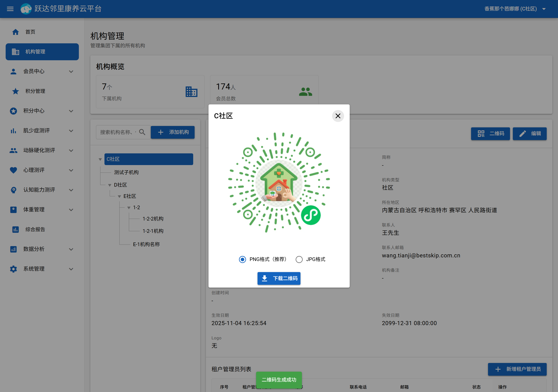
Task: Collapse the E社区 tree node
Action: pos(119,197)
